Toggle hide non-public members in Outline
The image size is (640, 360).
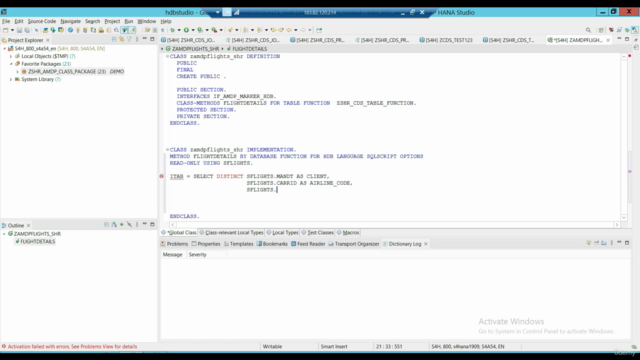point(122,224)
